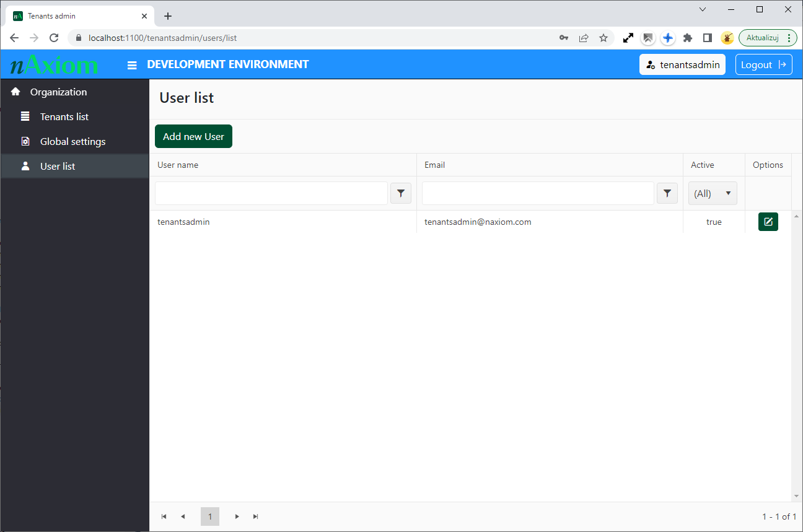Click the browser back arrow
The image size is (803, 532).
[x=14, y=38]
